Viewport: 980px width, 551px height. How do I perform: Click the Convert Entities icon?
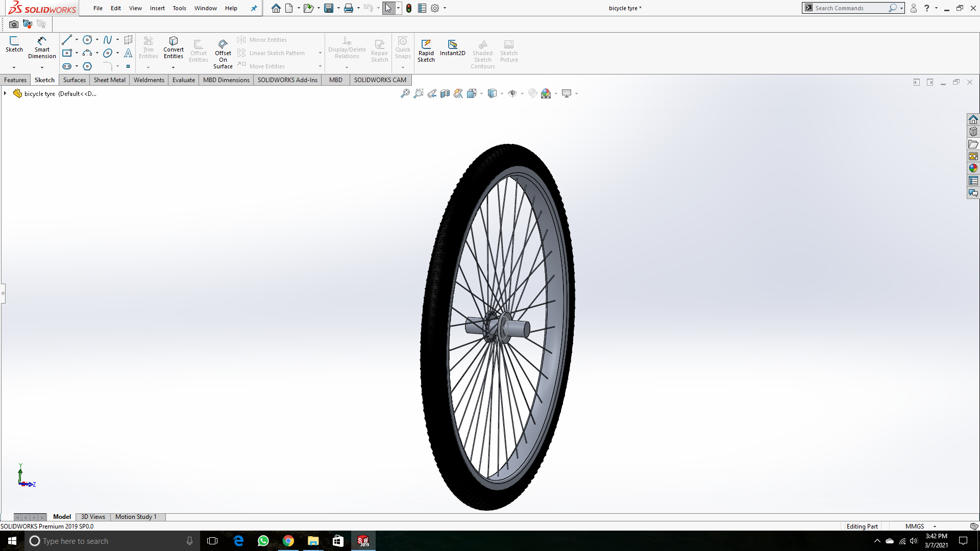click(x=173, y=47)
